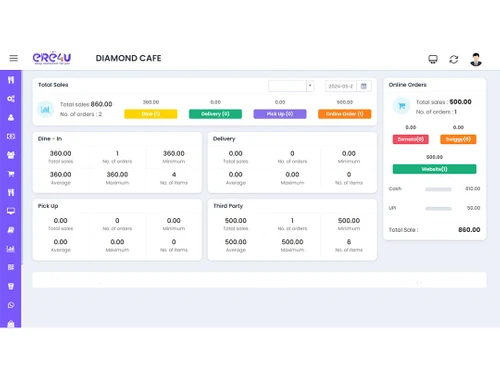Click the Dine - In card heading

50,139
